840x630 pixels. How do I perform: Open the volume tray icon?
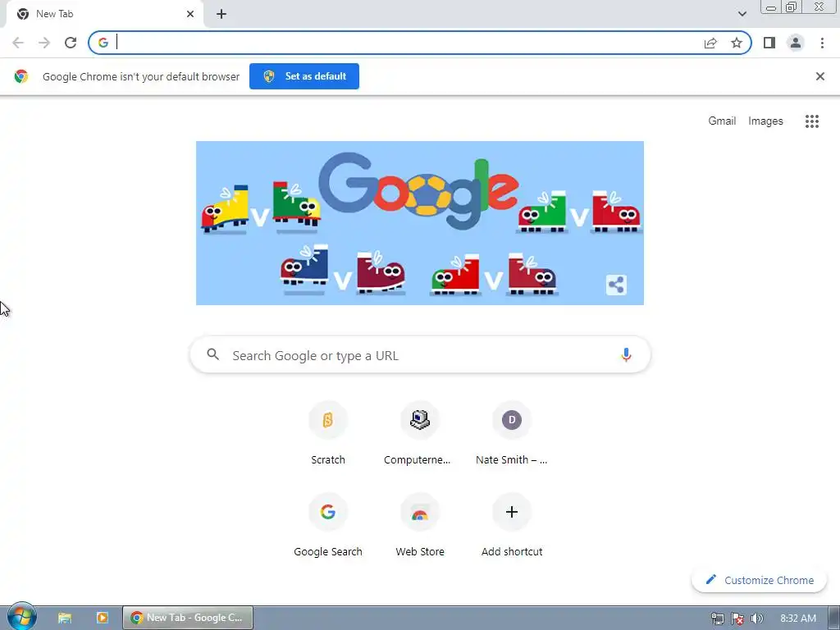[x=756, y=619]
